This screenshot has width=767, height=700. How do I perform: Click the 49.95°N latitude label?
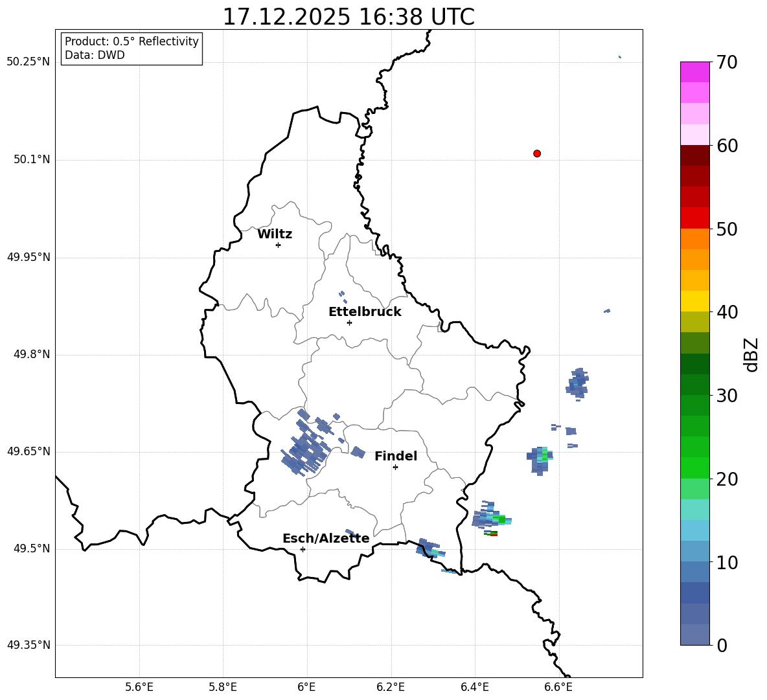click(29, 257)
